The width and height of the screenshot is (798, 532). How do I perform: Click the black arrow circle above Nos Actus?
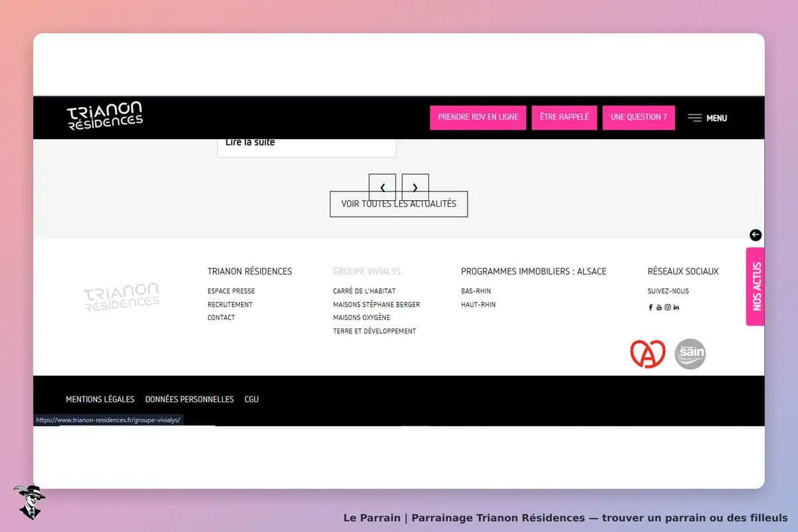point(755,235)
